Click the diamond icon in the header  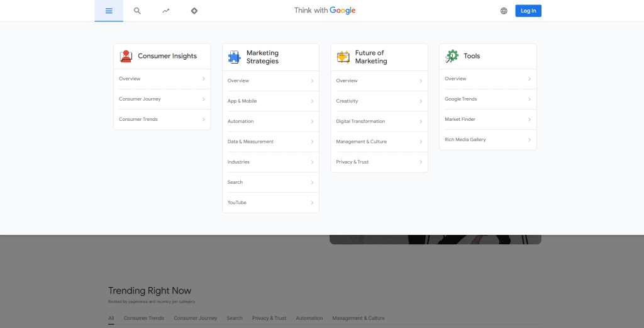click(194, 11)
